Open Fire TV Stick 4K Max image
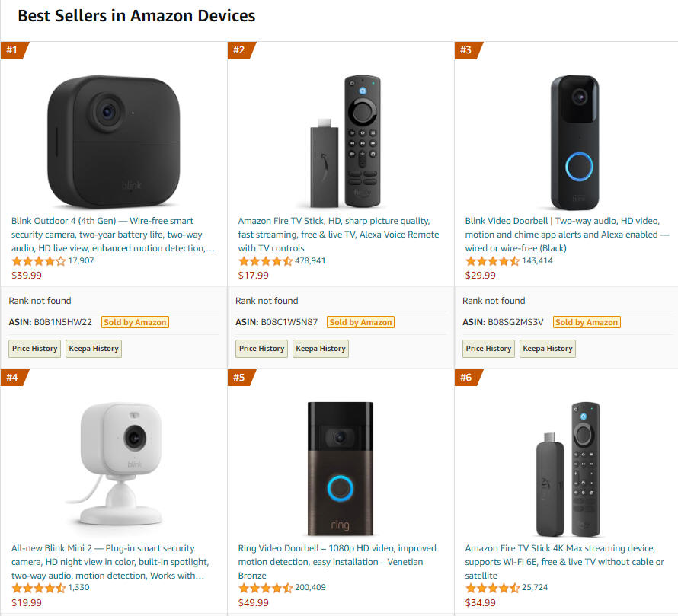This screenshot has height=616, width=678. [x=568, y=470]
